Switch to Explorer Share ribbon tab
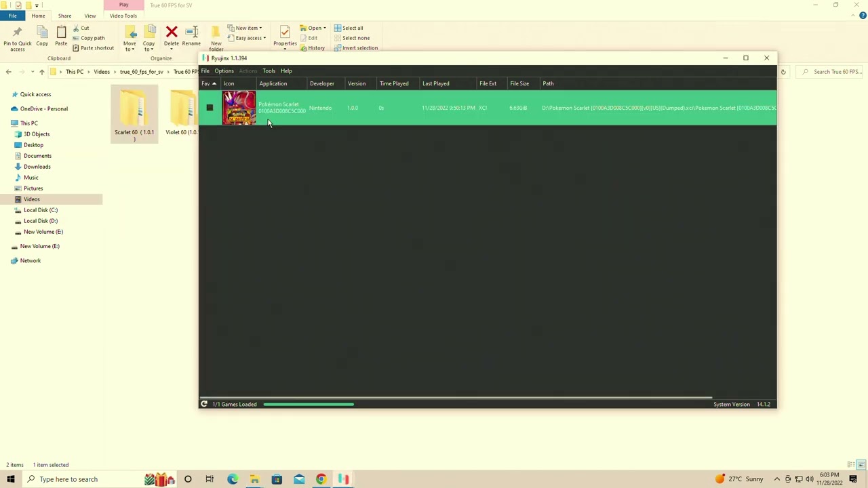This screenshot has width=868, height=488. point(64,16)
